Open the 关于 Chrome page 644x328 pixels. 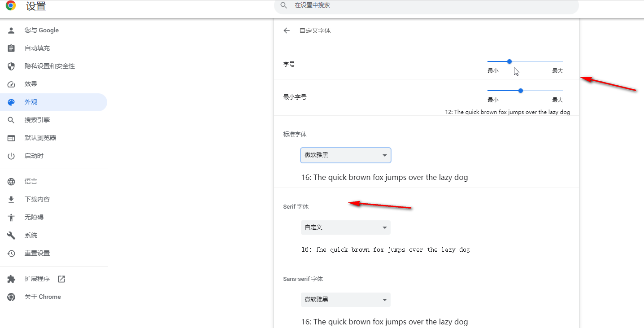[54, 297]
